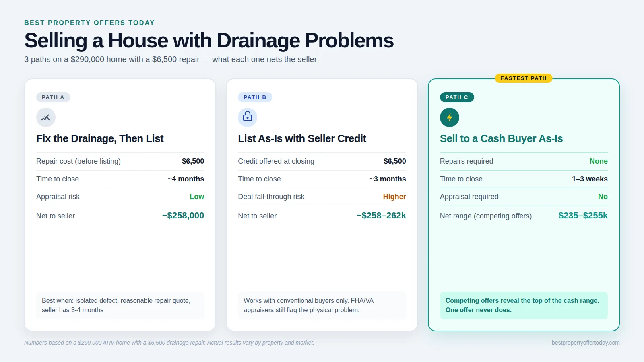Click 'Net range (competing offers)' label
644x362 pixels.
pyautogui.click(x=486, y=216)
